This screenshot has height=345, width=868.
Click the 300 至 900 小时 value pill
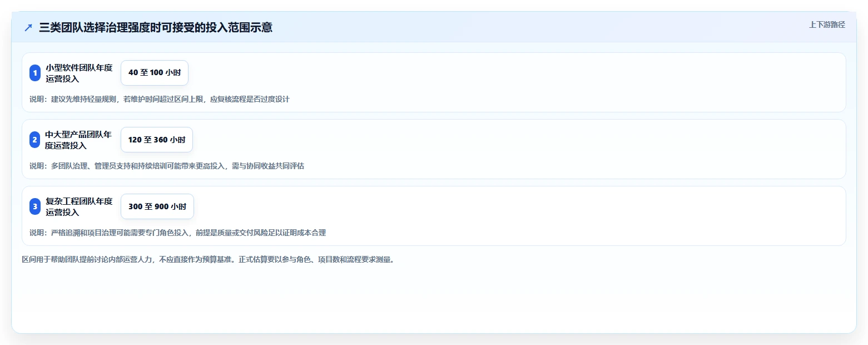(x=157, y=206)
